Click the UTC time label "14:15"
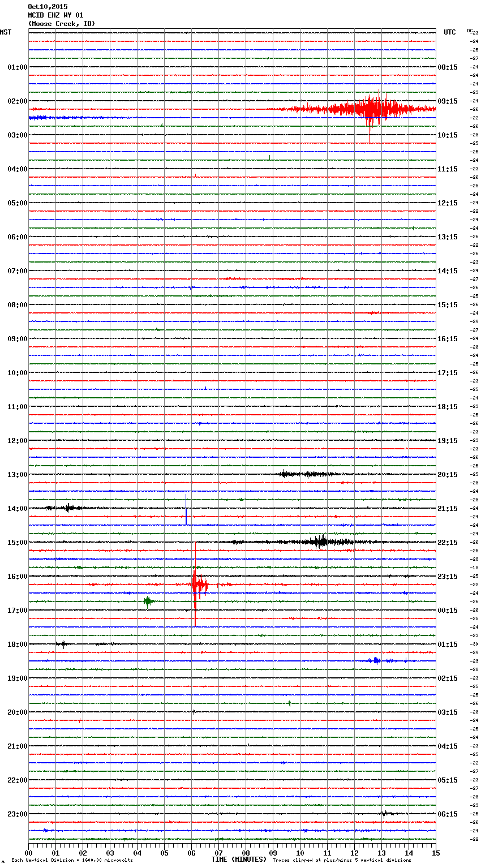Viewport: 481px width, 868px height. click(448, 270)
